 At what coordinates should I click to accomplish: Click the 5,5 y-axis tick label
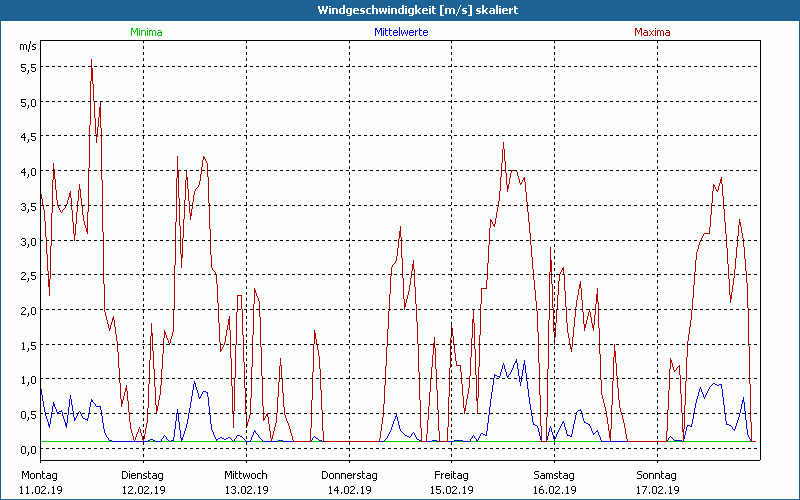[x=28, y=67]
